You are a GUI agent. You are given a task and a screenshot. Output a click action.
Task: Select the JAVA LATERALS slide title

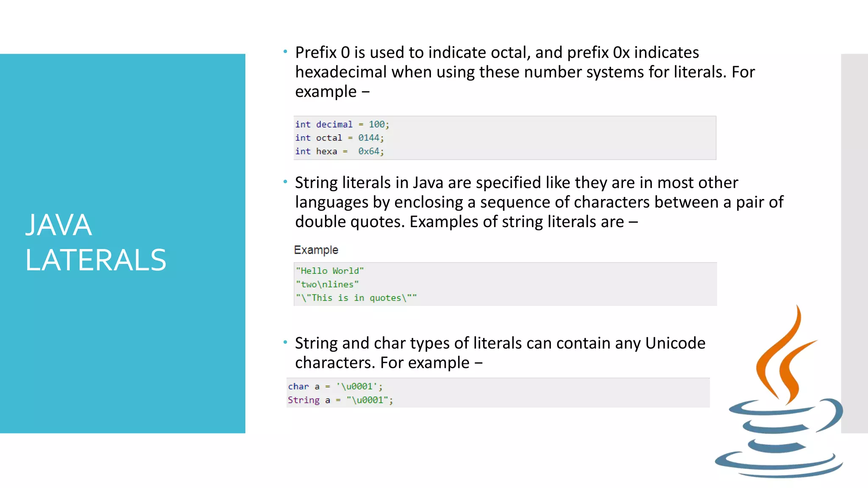tap(96, 242)
